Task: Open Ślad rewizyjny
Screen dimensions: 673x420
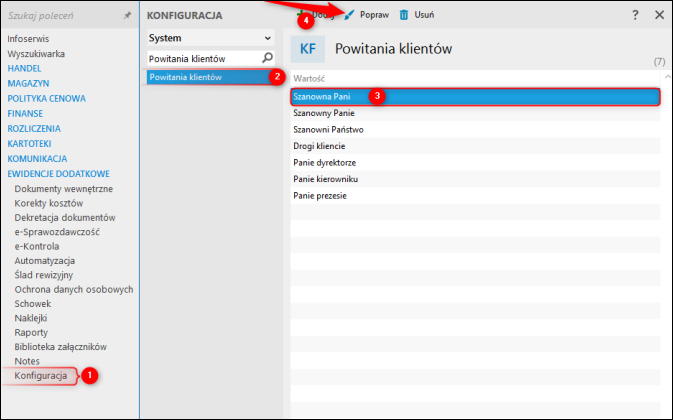Action: tap(44, 275)
